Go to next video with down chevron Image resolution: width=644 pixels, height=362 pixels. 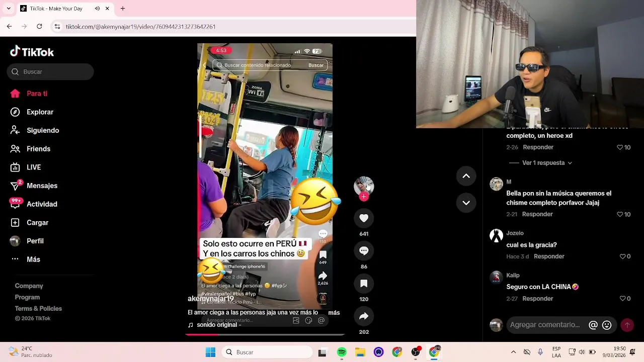pos(466,203)
